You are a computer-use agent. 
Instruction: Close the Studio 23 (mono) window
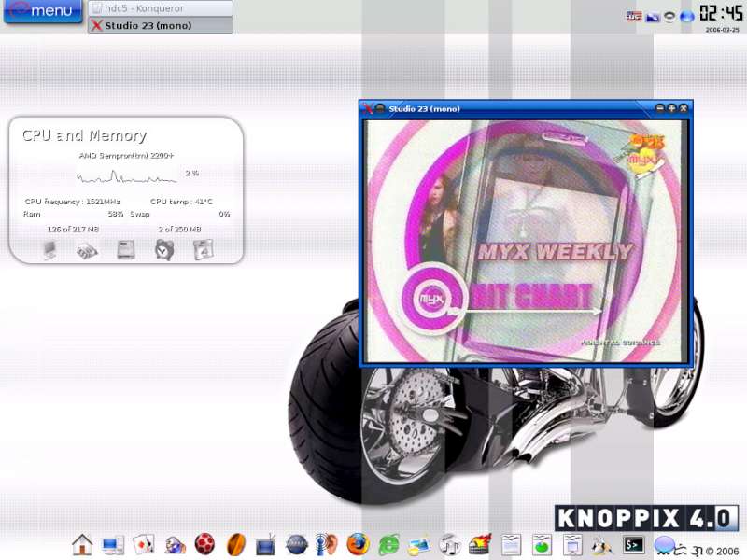[x=684, y=108]
